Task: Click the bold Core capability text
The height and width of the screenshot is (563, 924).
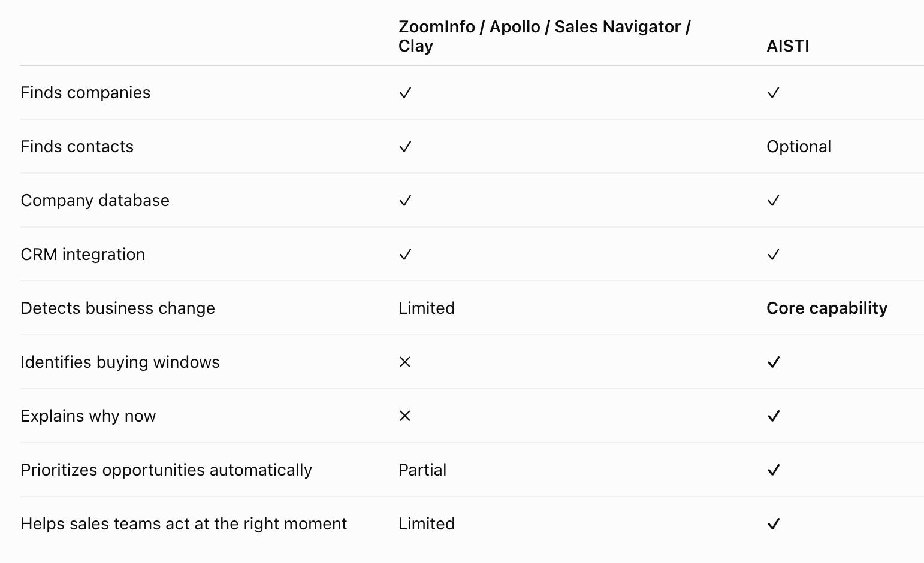Action: (x=827, y=308)
